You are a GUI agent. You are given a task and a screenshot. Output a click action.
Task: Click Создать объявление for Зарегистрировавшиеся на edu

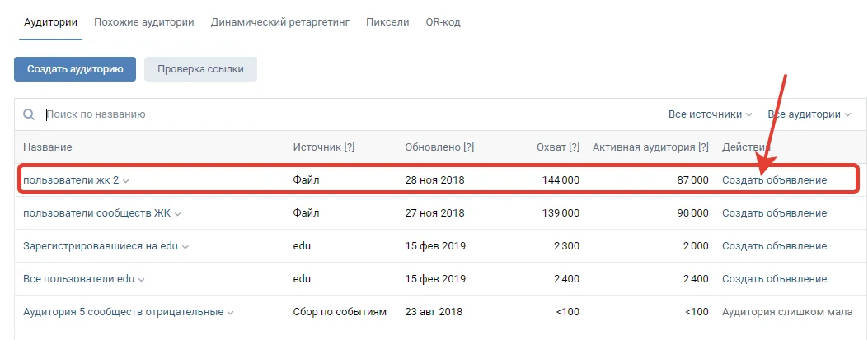775,246
